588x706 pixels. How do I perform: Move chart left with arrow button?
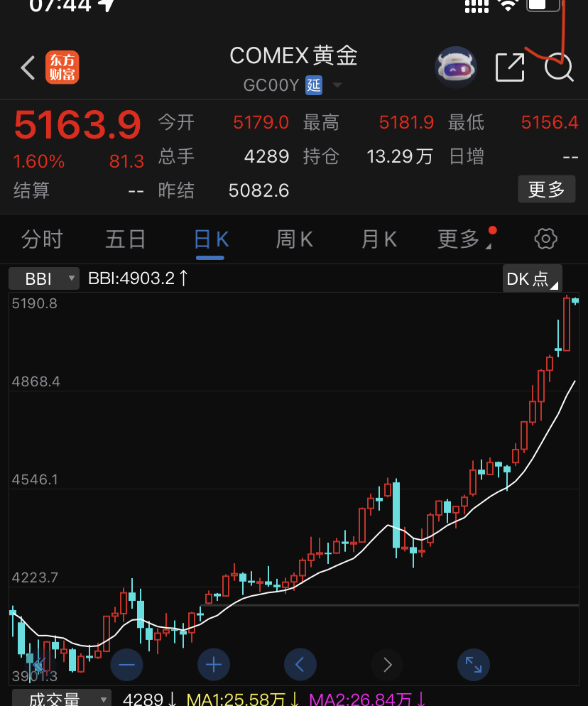[x=300, y=665]
